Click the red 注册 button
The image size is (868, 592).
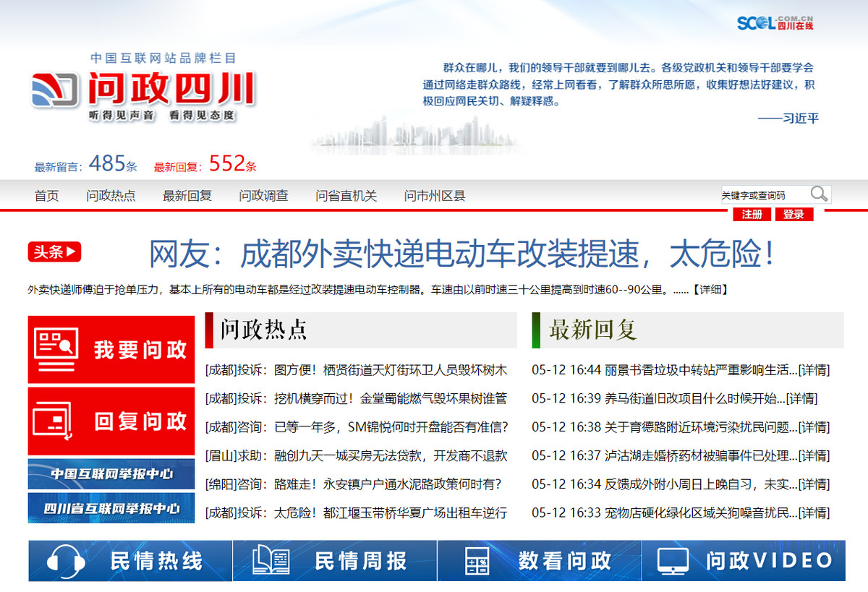pos(752,215)
